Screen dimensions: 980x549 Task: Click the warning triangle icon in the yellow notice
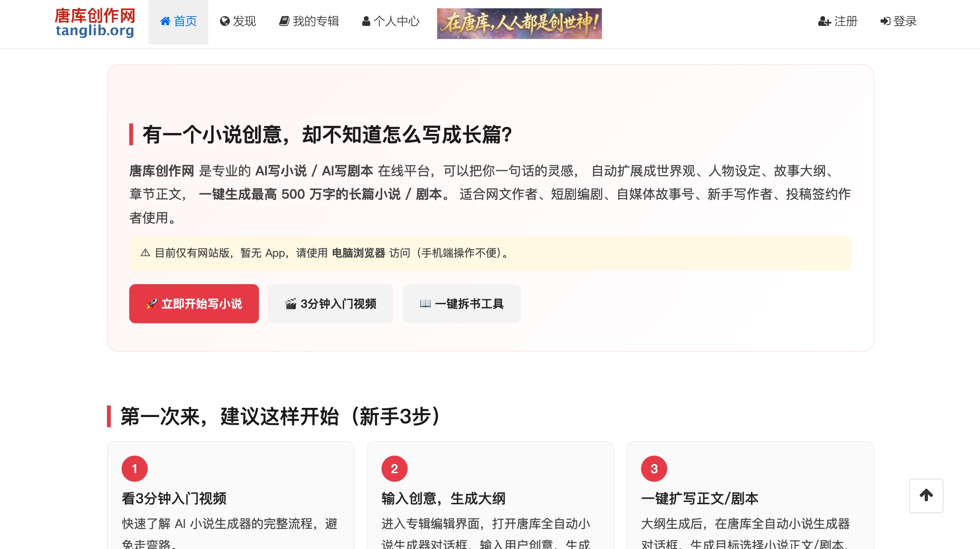(x=145, y=253)
